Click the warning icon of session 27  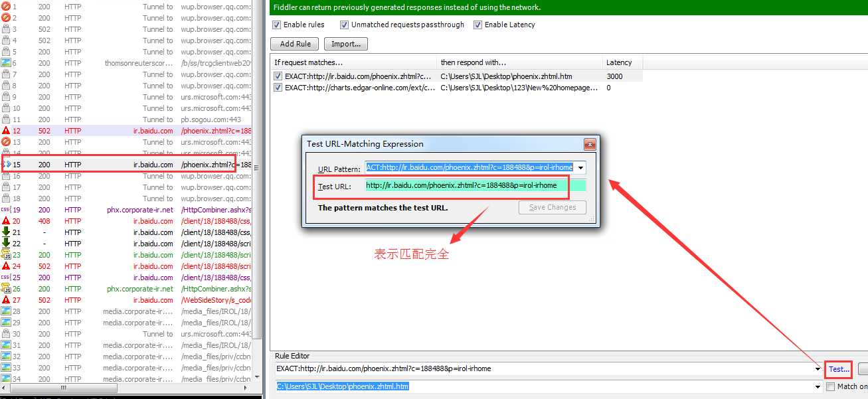click(x=6, y=300)
